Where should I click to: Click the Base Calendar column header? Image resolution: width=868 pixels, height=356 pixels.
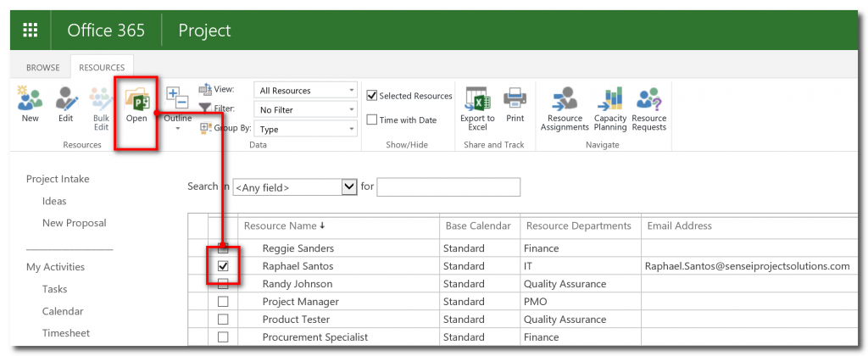(480, 226)
